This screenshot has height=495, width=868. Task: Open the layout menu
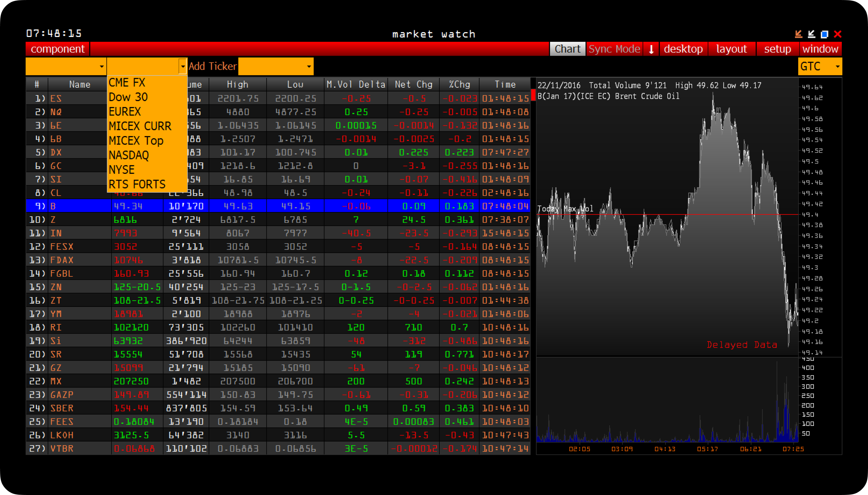coord(731,49)
